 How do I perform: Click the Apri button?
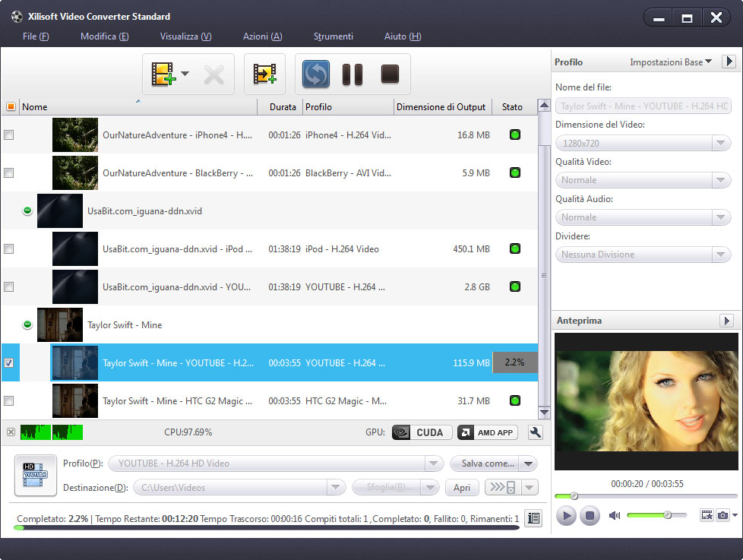tap(462, 488)
